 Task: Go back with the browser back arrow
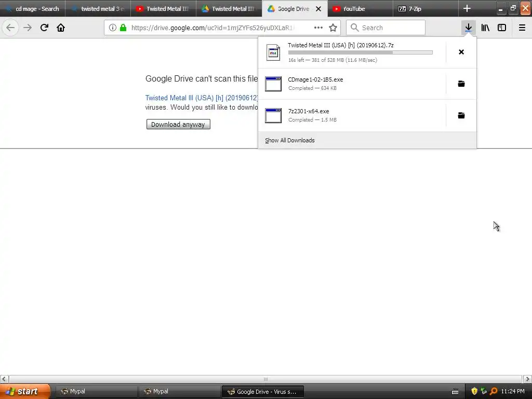10,28
